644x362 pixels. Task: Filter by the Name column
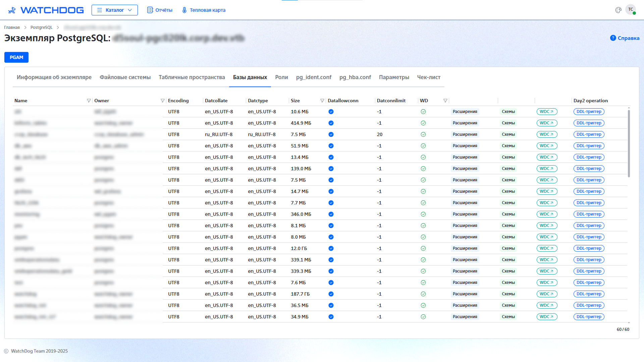89,101
